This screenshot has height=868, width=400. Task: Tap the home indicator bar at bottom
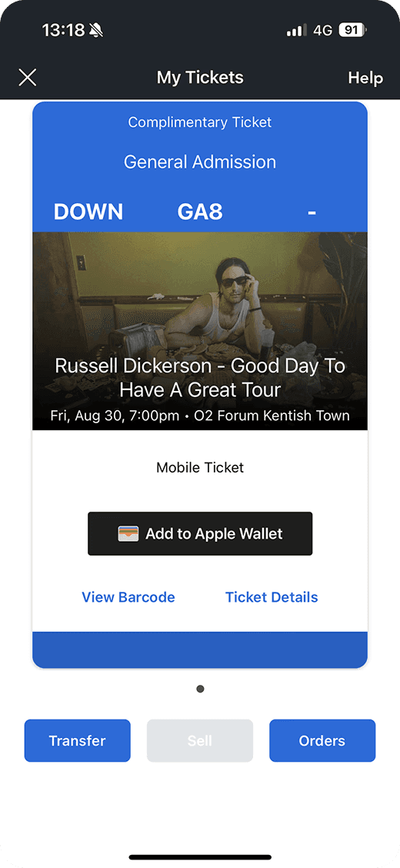pyautogui.click(x=200, y=857)
